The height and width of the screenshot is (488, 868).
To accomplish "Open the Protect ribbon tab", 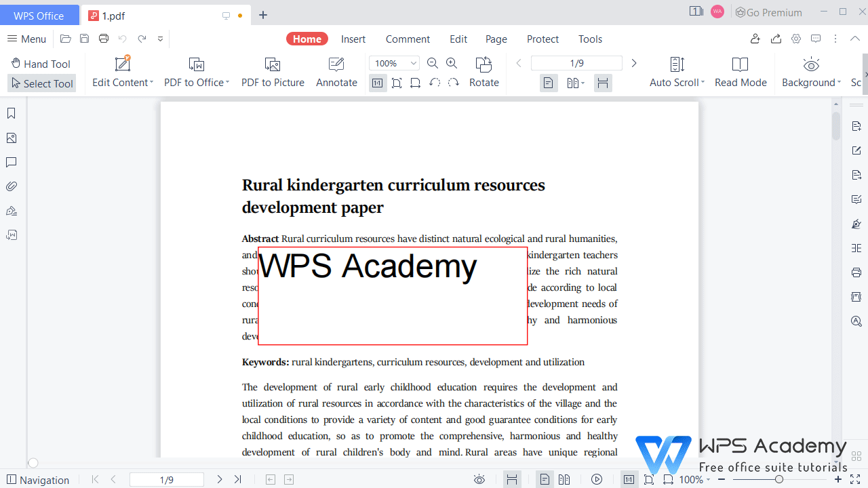I will (x=542, y=39).
